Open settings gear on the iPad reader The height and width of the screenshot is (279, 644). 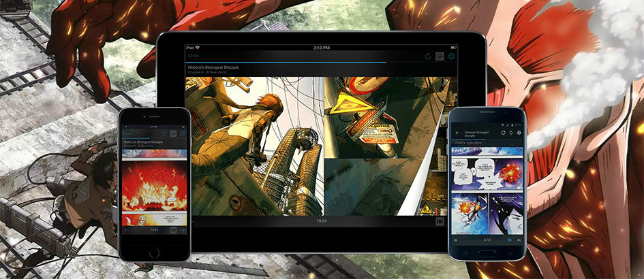point(451,56)
